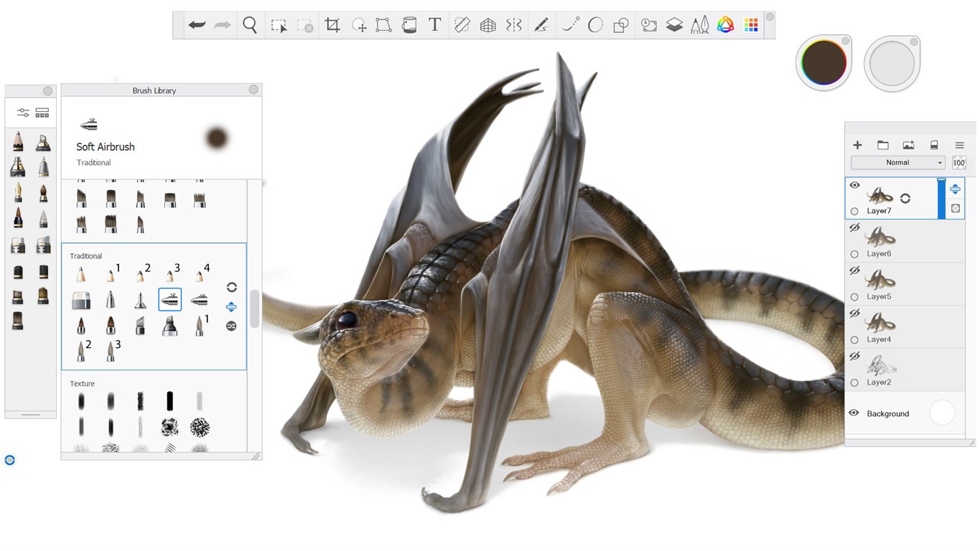Screen dimensions: 980x551
Task: Show Layer6 by clicking its eye icon
Action: 854,228
